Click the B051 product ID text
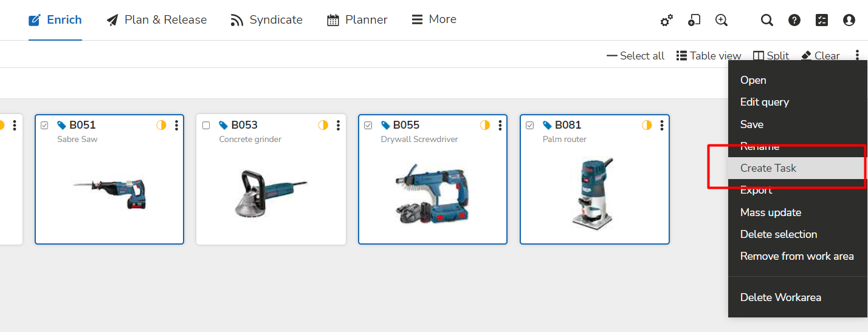The height and width of the screenshot is (332, 868). click(x=83, y=125)
